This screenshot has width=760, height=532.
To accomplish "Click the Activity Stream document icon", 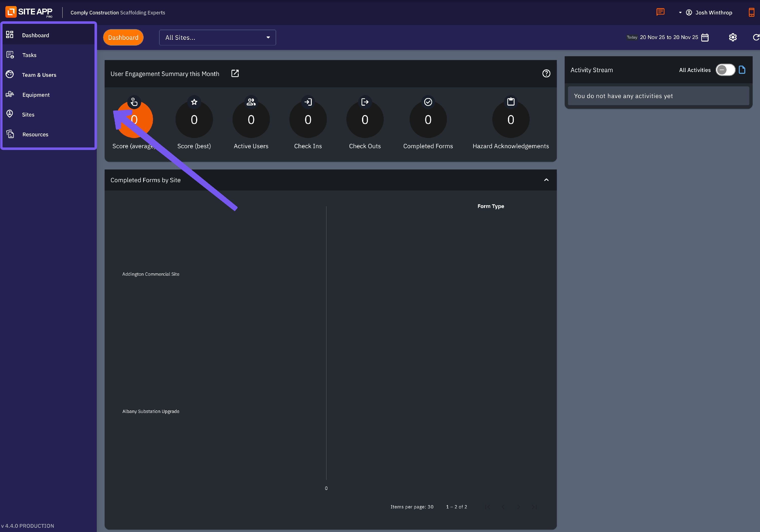I will pyautogui.click(x=742, y=70).
